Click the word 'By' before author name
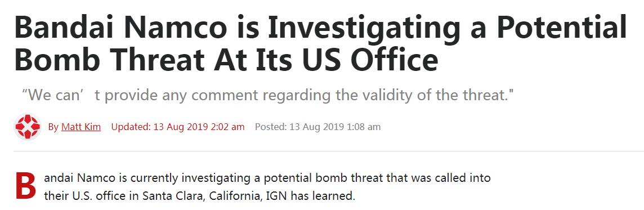 (x=53, y=127)
